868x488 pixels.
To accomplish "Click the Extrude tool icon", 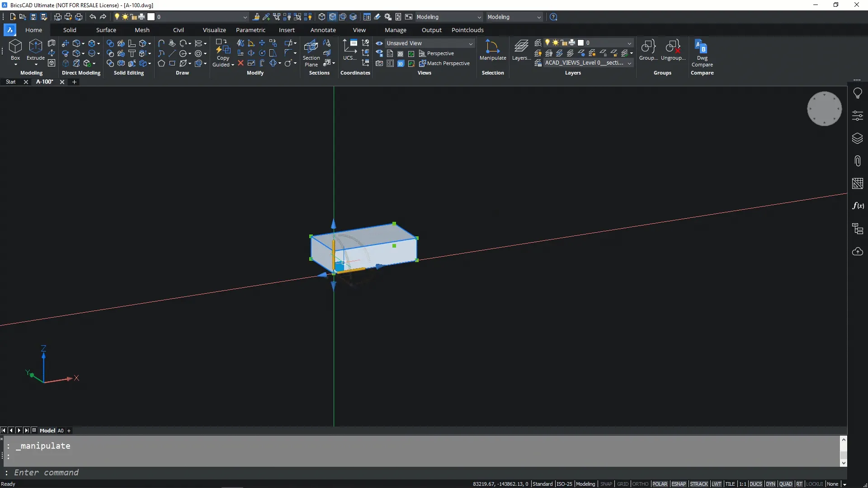I will pyautogui.click(x=35, y=47).
